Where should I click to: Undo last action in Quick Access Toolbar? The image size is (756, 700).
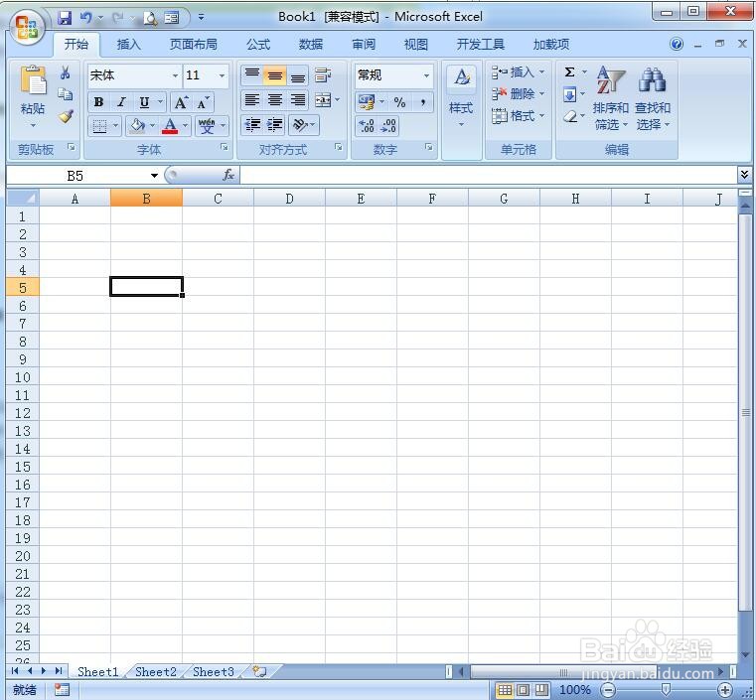[x=85, y=18]
